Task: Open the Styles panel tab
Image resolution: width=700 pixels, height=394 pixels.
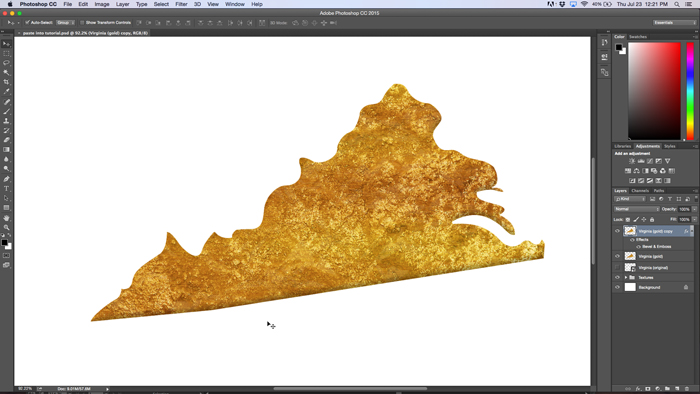Action: pos(670,146)
